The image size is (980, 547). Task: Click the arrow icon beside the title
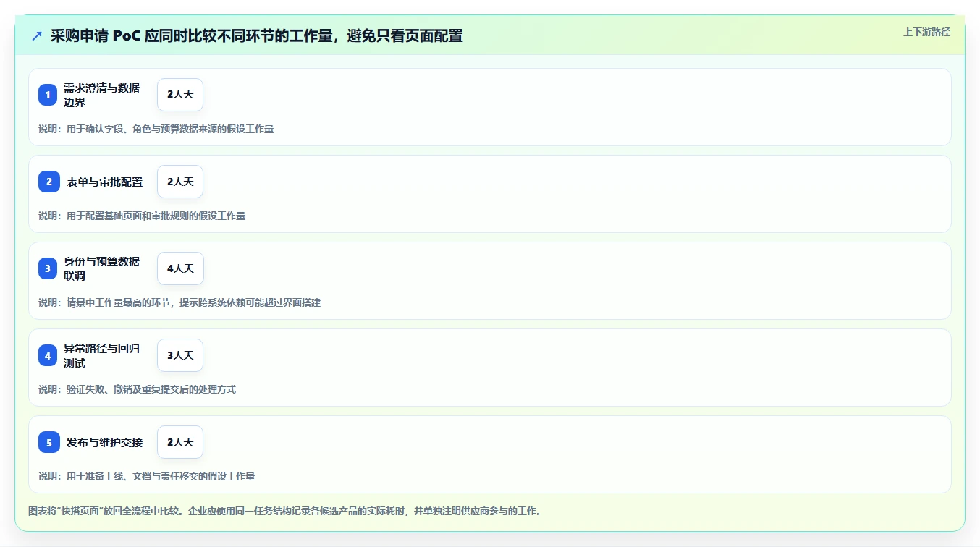[37, 35]
